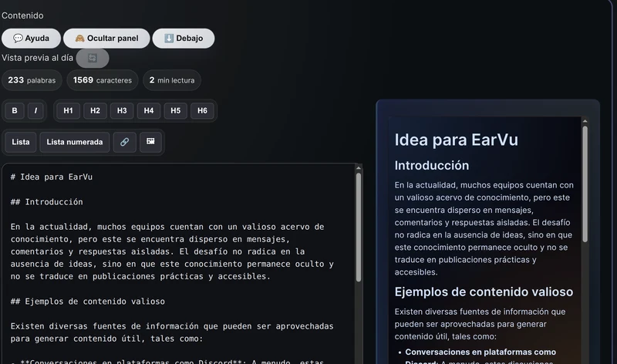Image resolution: width=617 pixels, height=364 pixels.
Task: Click the 2 min lectura badge
Action: (x=172, y=80)
